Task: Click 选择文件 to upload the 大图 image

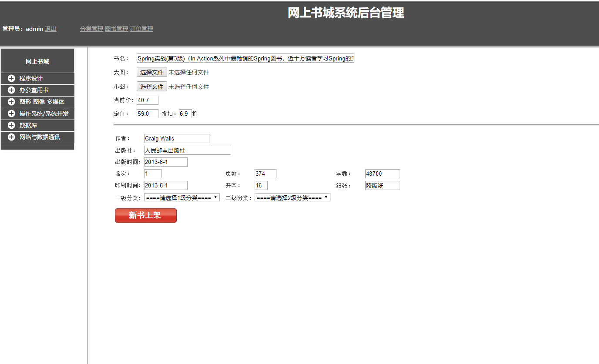Action: [151, 72]
